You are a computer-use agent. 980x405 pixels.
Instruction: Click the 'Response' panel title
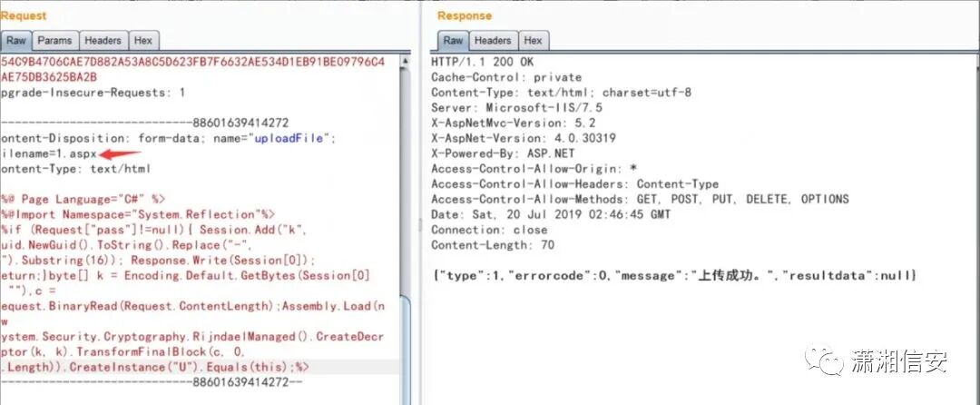click(465, 15)
